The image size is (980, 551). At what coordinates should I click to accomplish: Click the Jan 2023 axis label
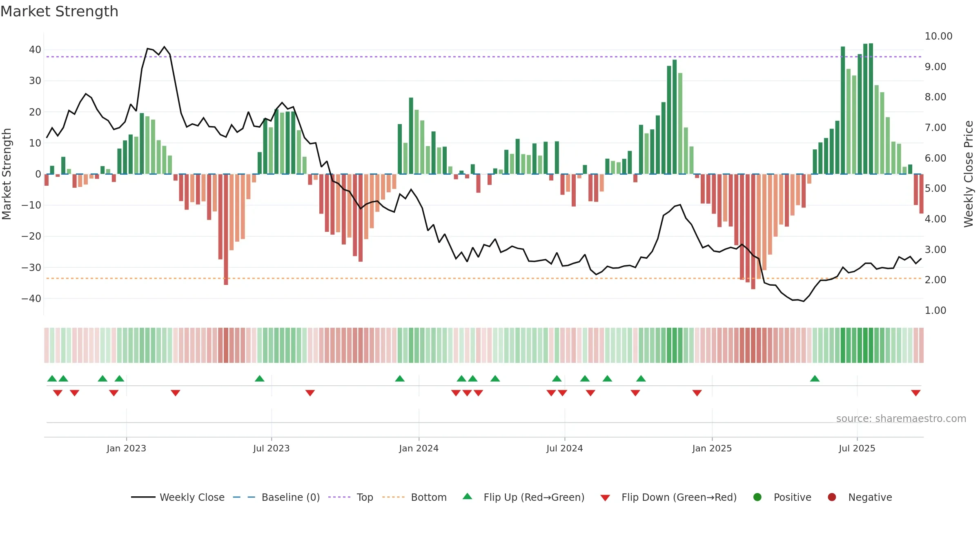tap(126, 448)
